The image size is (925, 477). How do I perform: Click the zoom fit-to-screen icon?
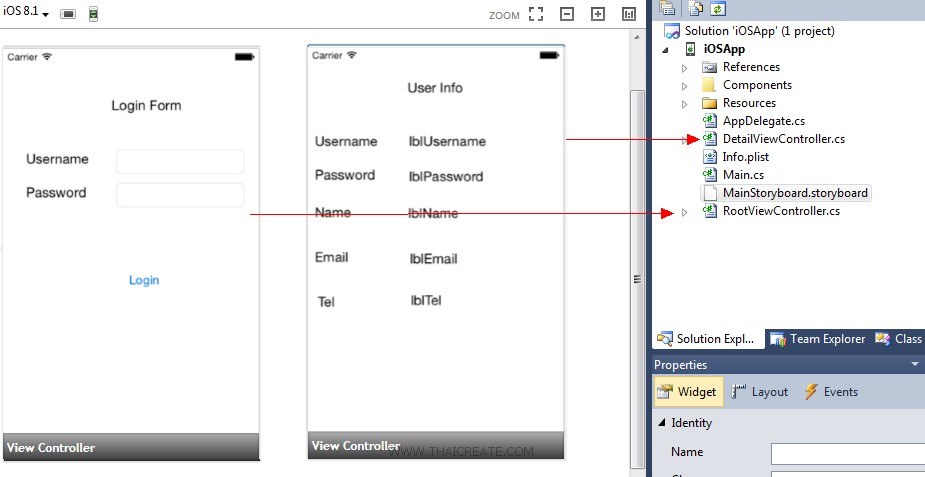click(536, 14)
